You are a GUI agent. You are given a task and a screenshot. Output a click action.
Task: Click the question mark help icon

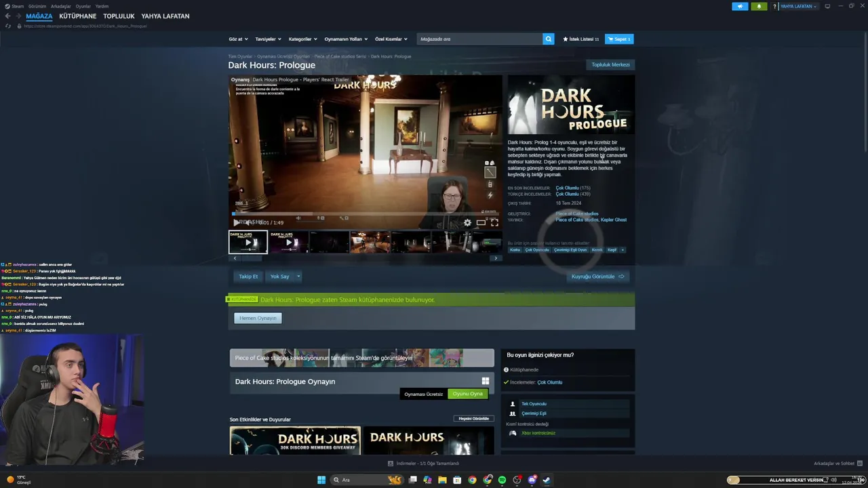[x=774, y=6]
